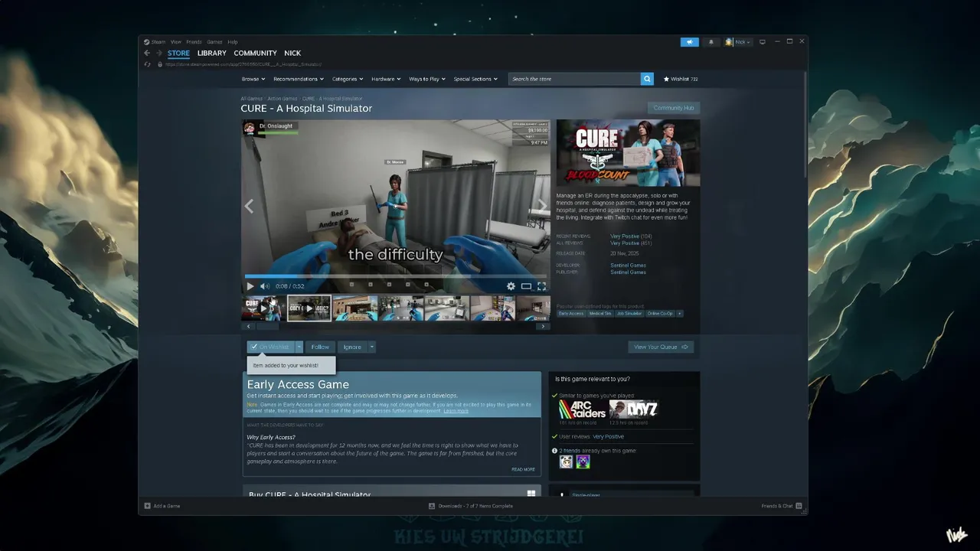Image resolution: width=980 pixels, height=551 pixels.
Task: Open the video player settings gear
Action: pos(511,286)
